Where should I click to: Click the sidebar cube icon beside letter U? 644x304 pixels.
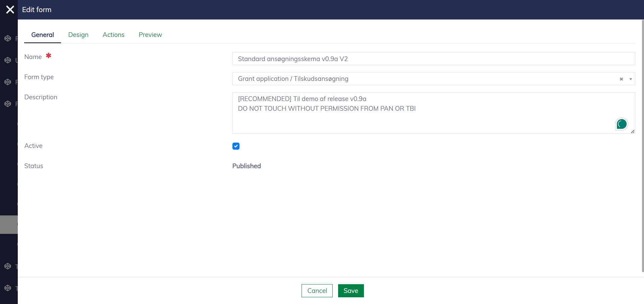click(8, 60)
